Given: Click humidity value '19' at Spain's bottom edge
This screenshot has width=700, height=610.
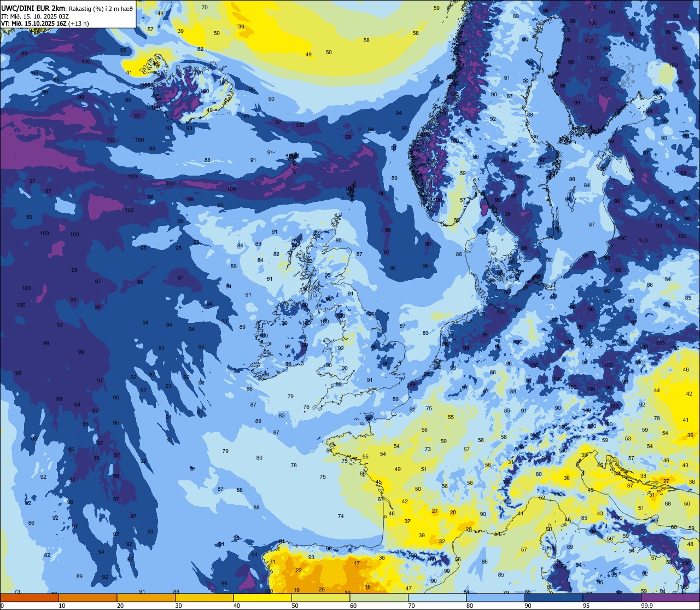Looking at the screenshot, I should (296, 590).
